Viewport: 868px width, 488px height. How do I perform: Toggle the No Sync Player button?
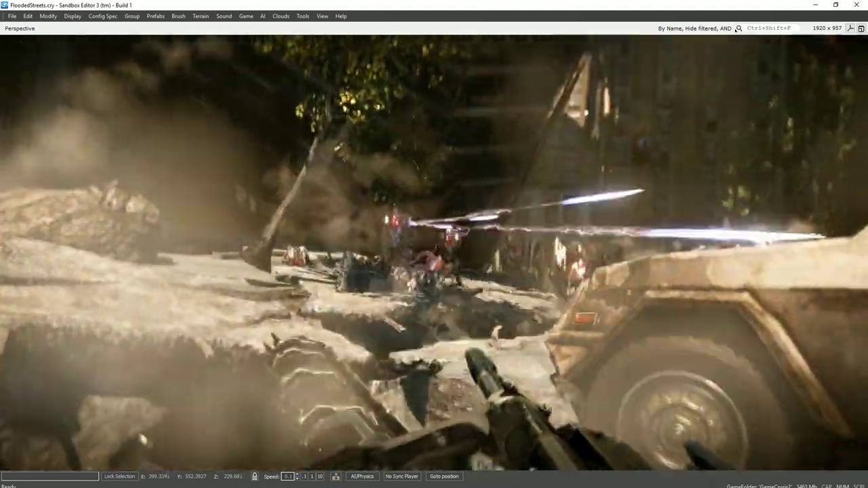(401, 476)
